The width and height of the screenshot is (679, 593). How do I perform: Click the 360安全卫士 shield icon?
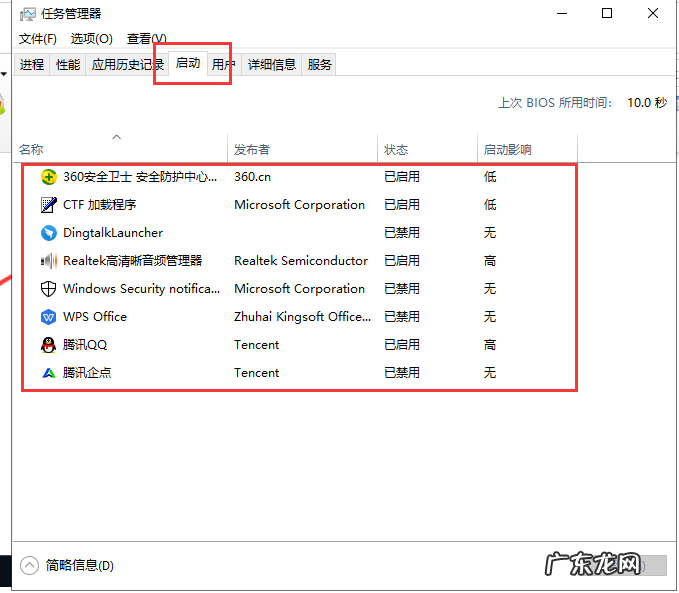click(x=48, y=177)
